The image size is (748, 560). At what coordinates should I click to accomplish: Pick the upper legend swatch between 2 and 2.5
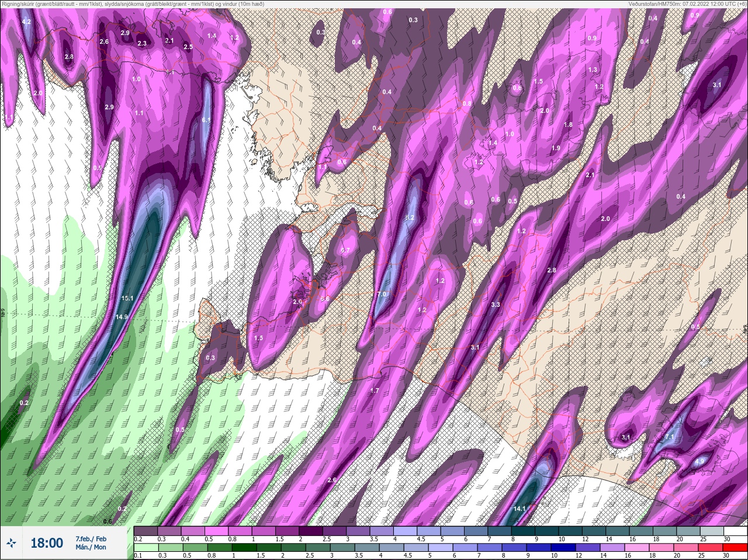[312, 531]
